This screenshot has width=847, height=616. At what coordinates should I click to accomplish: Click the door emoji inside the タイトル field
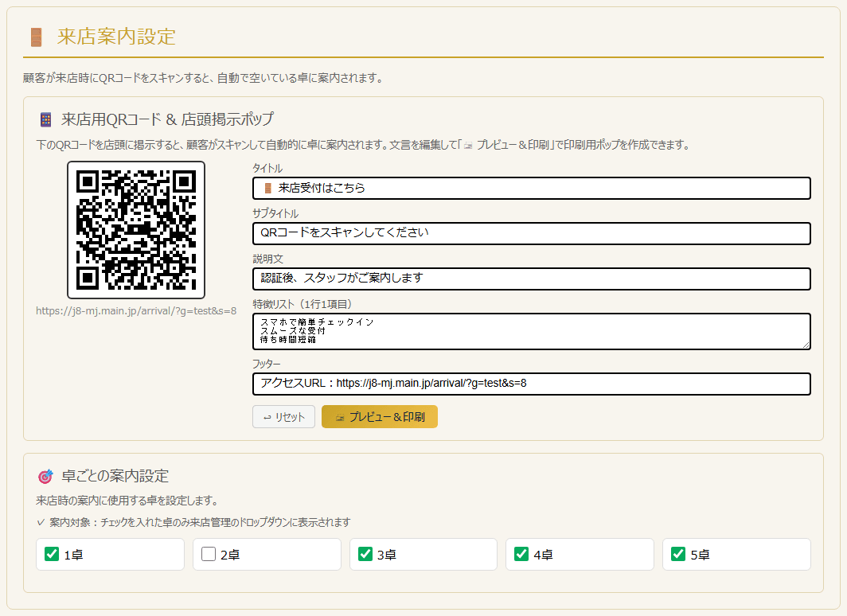[x=268, y=189]
